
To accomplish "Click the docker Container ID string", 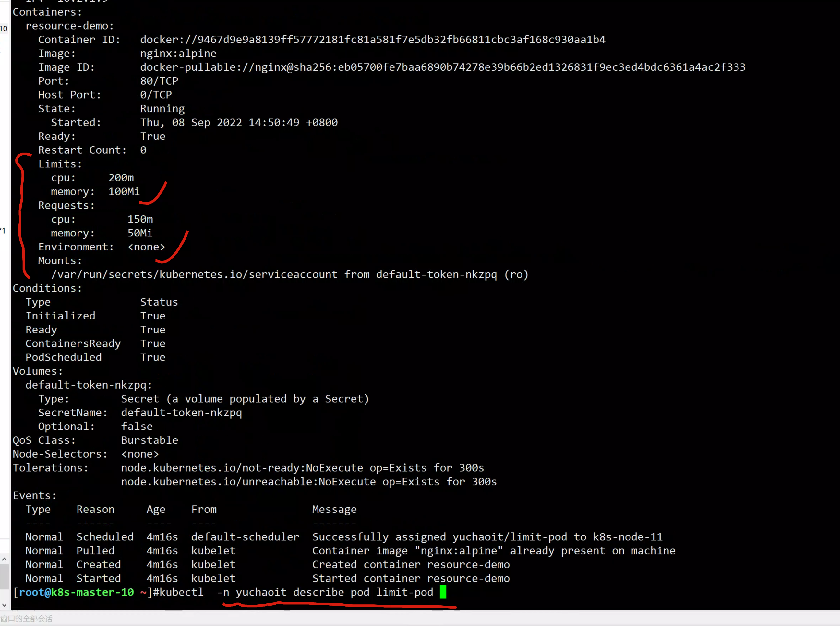I will 372,40.
